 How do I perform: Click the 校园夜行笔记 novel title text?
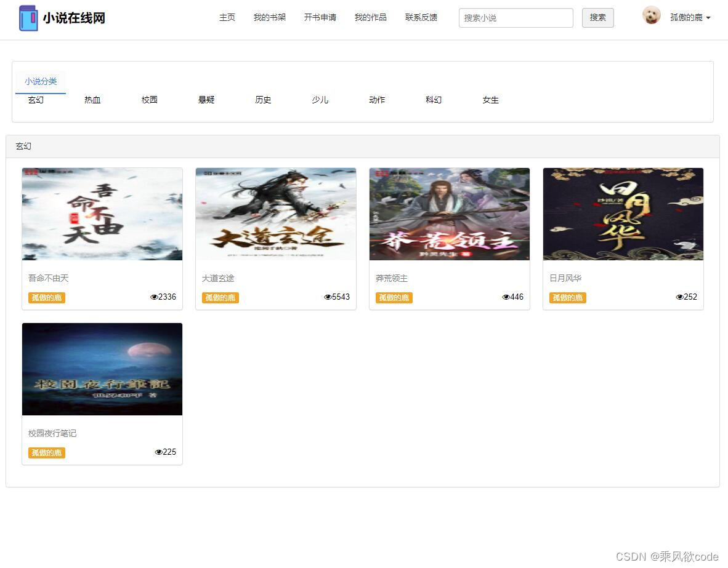coord(52,433)
